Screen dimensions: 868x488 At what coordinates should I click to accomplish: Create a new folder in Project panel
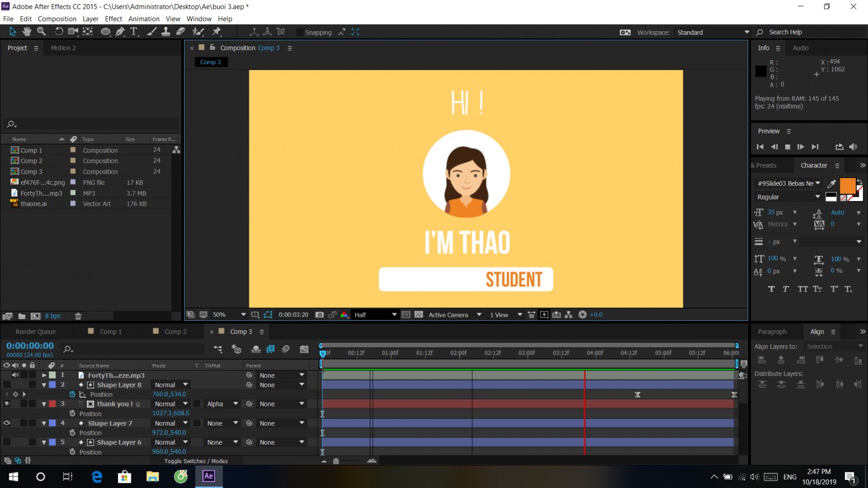(x=21, y=316)
